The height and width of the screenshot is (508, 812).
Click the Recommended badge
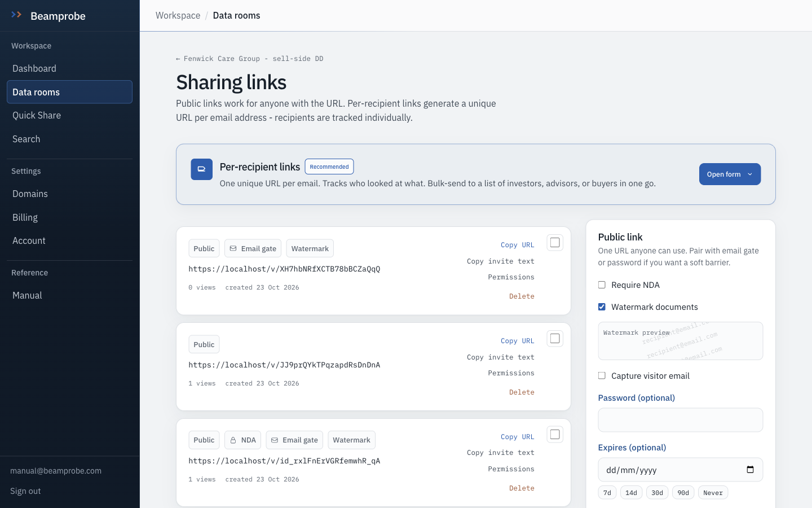pyautogui.click(x=329, y=167)
